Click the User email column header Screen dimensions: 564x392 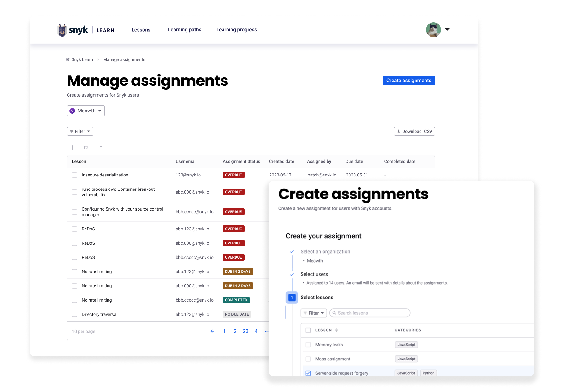point(186,161)
